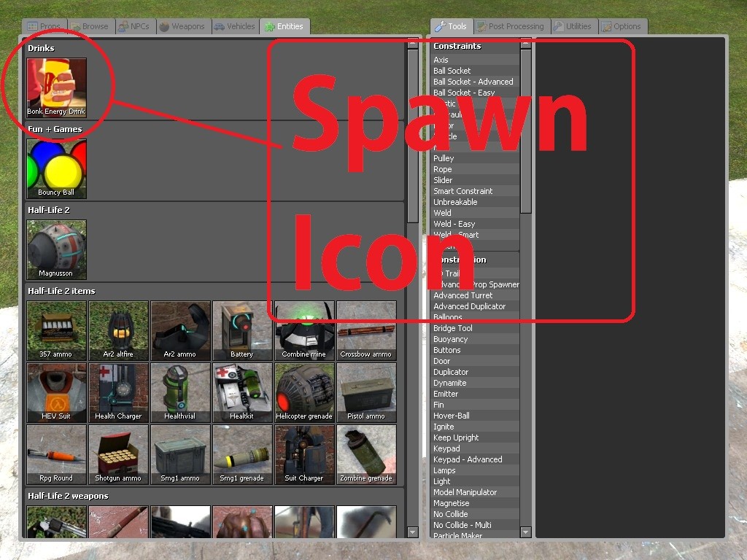Screen dimensions: 747x560
Task: Pick the Hover-Ball construction tool
Action: (452, 416)
